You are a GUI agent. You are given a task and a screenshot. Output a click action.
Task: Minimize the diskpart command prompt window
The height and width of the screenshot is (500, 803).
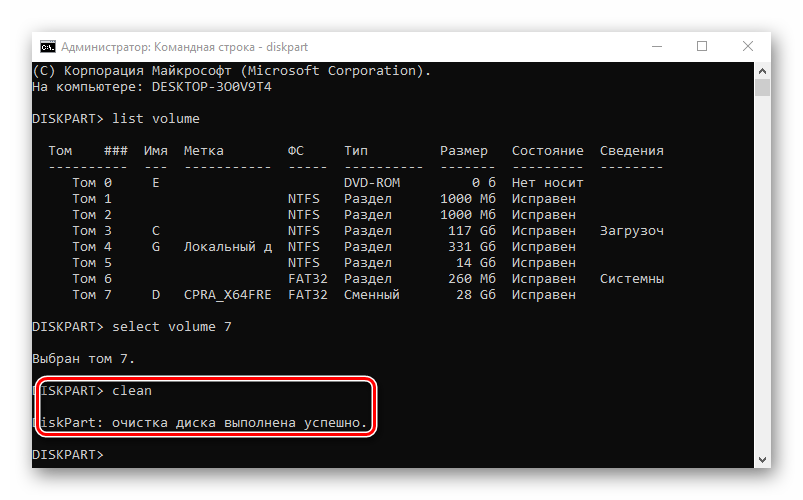tap(656, 46)
